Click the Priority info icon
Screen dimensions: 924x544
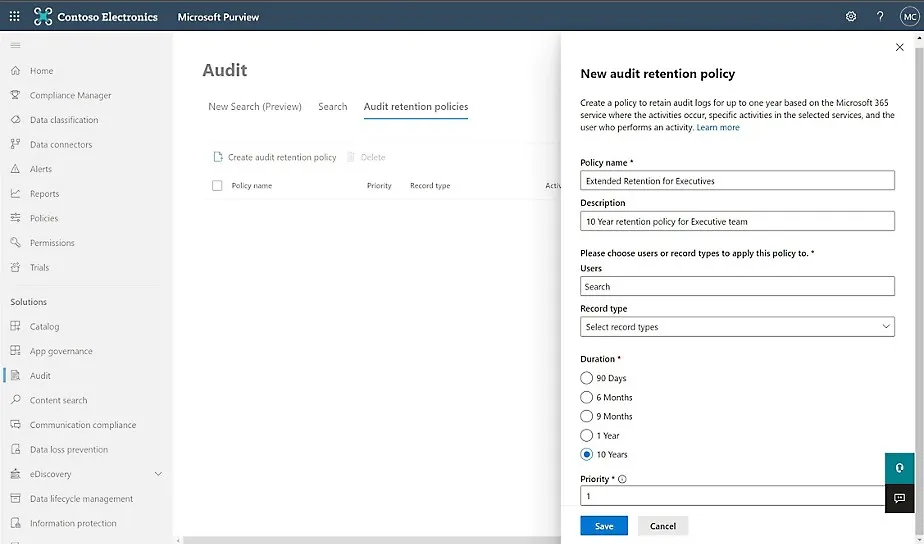(622, 479)
